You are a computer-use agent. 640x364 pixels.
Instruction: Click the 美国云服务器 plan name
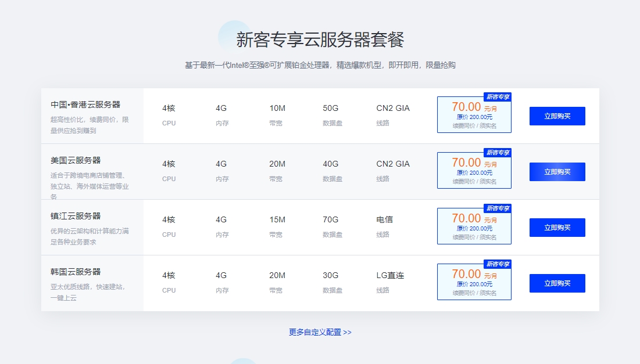(76, 160)
